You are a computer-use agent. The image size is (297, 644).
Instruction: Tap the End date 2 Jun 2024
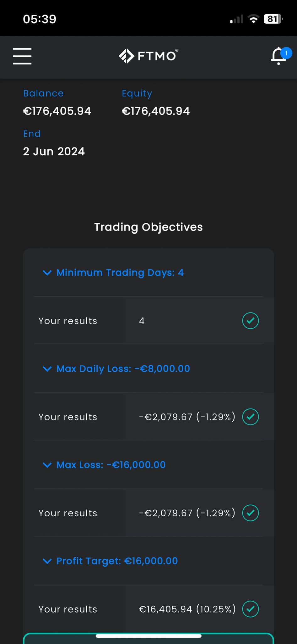[x=54, y=152]
